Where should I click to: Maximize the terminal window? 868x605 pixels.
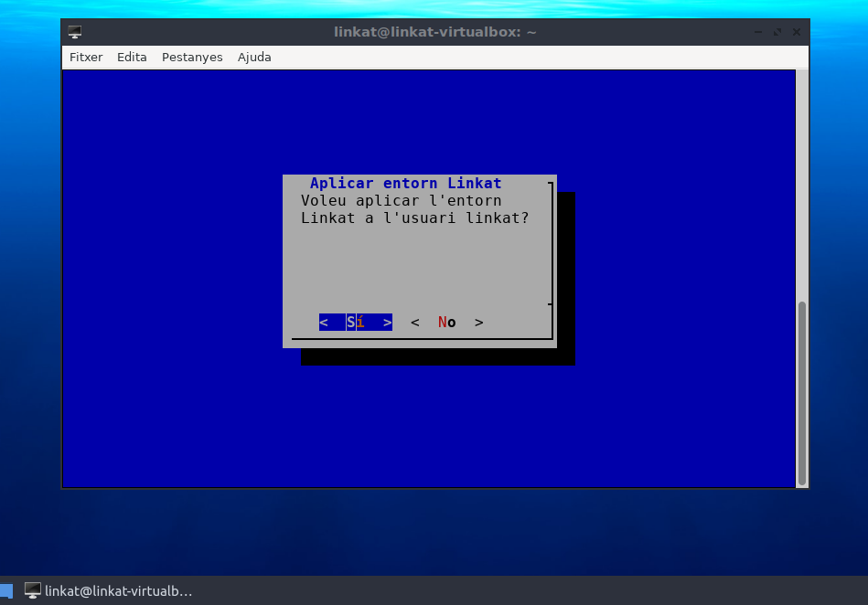(x=778, y=32)
